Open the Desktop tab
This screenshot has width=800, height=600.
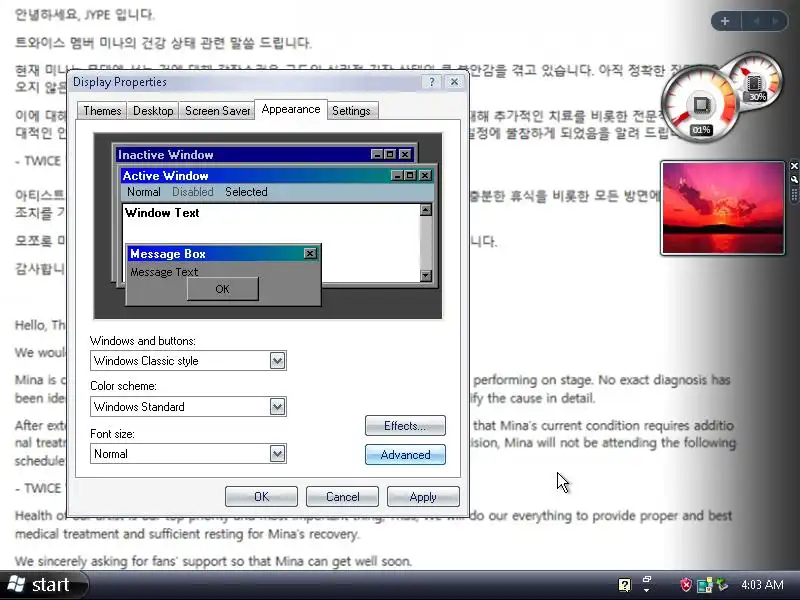click(x=153, y=111)
